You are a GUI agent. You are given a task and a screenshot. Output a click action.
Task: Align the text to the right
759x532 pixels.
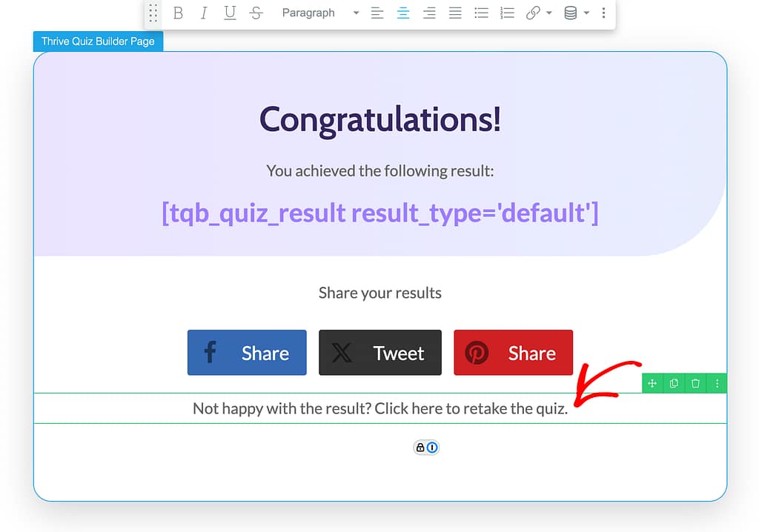tap(429, 13)
